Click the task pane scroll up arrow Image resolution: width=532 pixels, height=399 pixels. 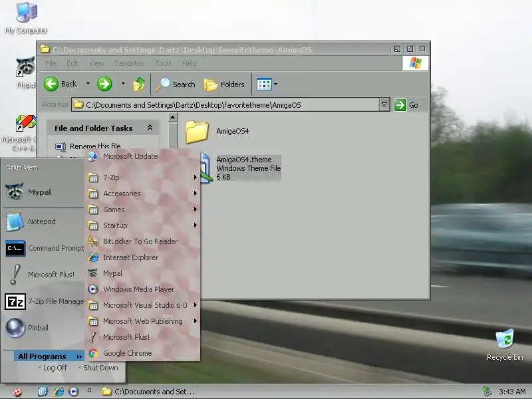(172, 118)
